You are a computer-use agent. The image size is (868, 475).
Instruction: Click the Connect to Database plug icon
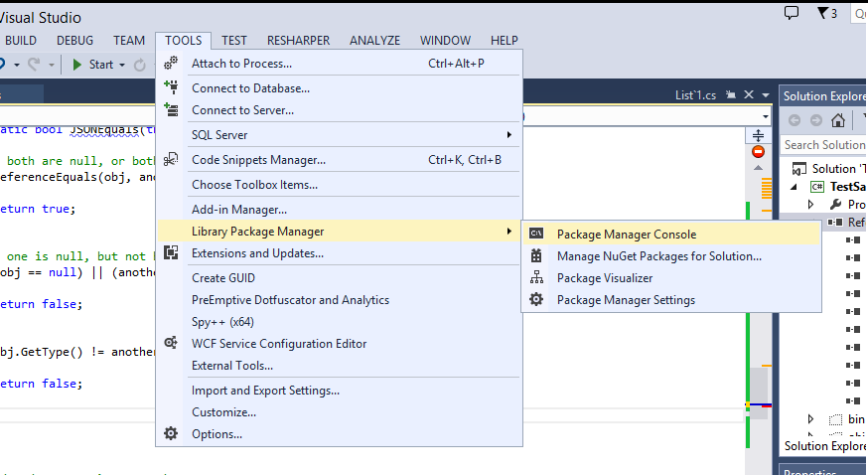171,87
